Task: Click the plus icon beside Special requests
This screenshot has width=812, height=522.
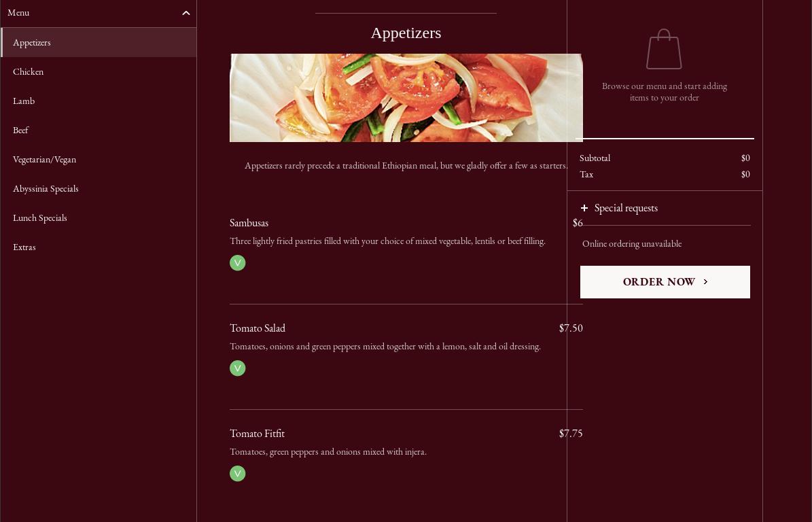Action: tap(584, 208)
